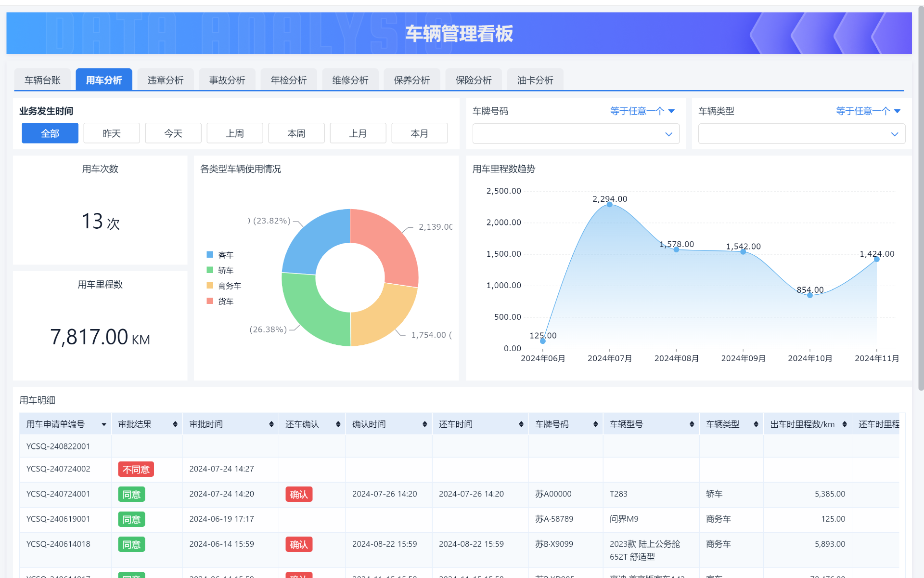Viewport: 924px width, 578px height.
Task: Expand the 车辆类型 selection box
Action: (x=801, y=134)
